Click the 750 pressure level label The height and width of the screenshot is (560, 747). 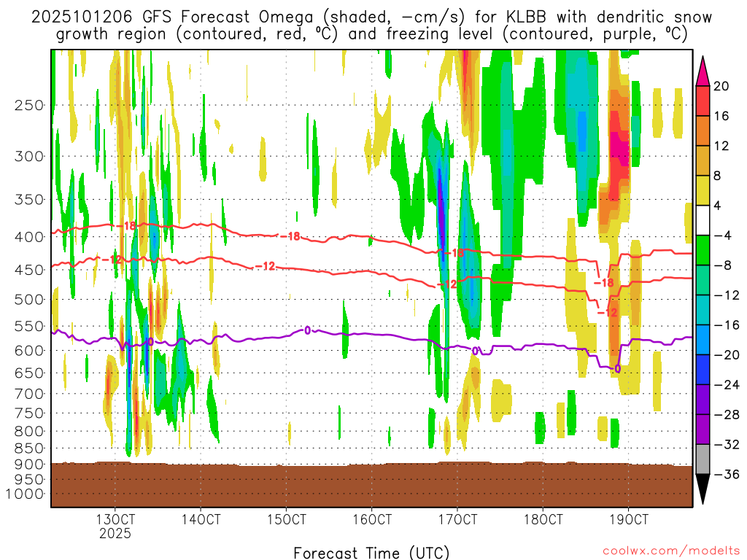[29, 413]
